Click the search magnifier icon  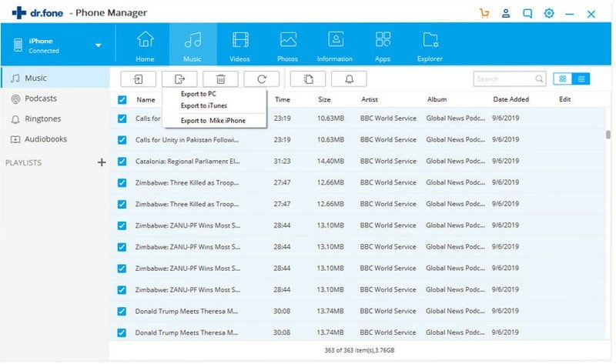tap(540, 79)
